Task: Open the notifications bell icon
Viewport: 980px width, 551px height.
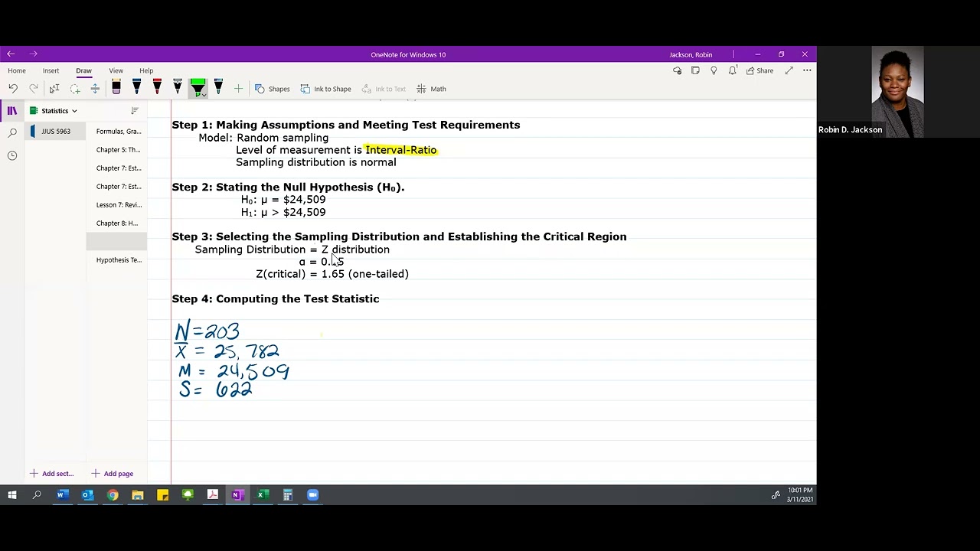Action: click(733, 70)
